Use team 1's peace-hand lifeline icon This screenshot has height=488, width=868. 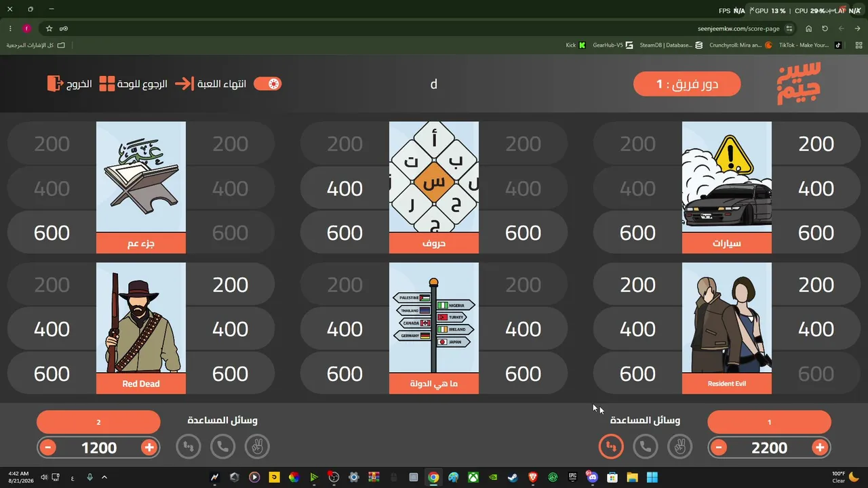coord(680,447)
